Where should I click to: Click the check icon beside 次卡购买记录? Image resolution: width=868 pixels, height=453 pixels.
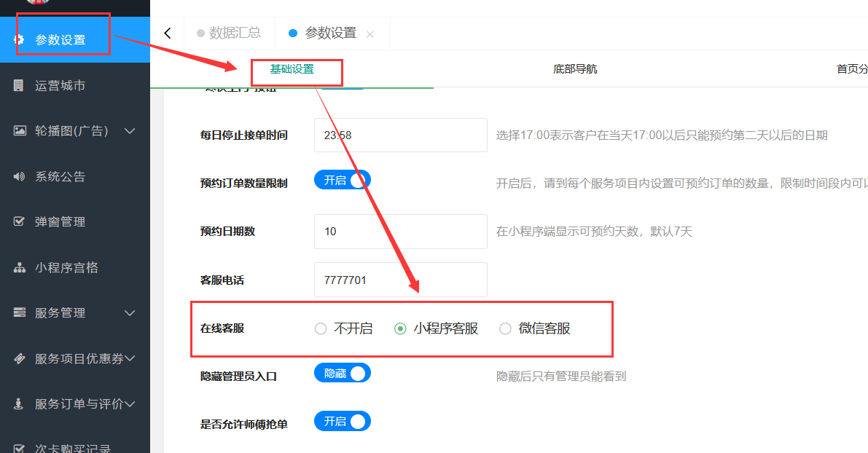tap(19, 449)
